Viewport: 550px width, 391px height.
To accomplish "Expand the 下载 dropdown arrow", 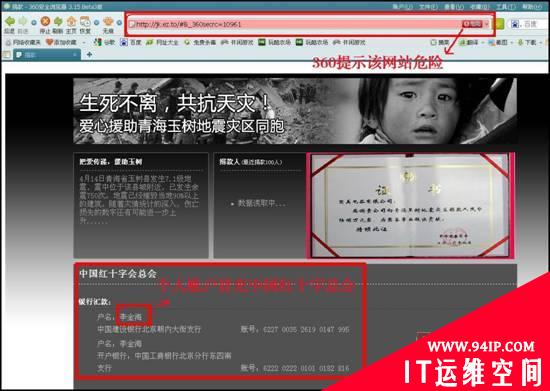I will tap(541, 42).
